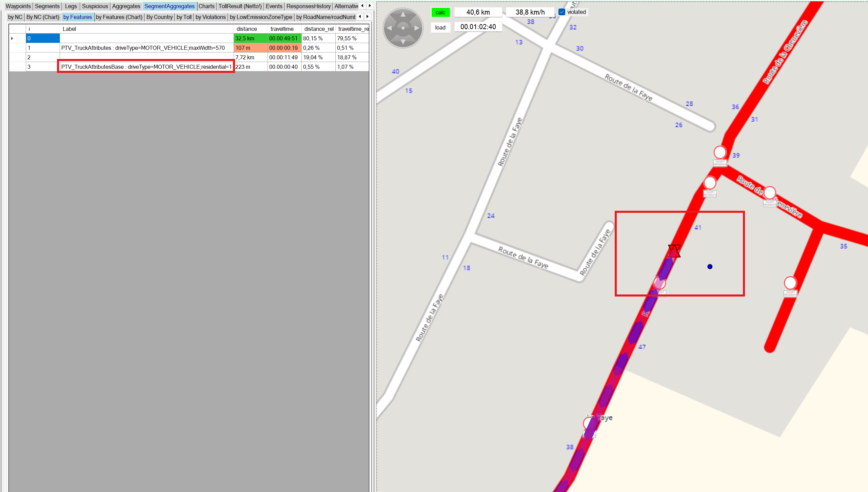Screen dimensions: 868x492
Task: Click the blue dot marker on the map
Action: (710, 267)
